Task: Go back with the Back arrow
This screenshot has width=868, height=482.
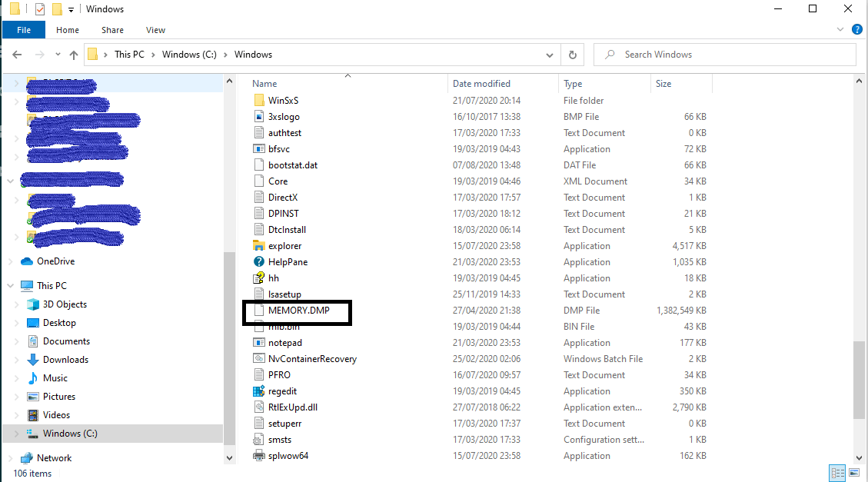Action: click(17, 55)
